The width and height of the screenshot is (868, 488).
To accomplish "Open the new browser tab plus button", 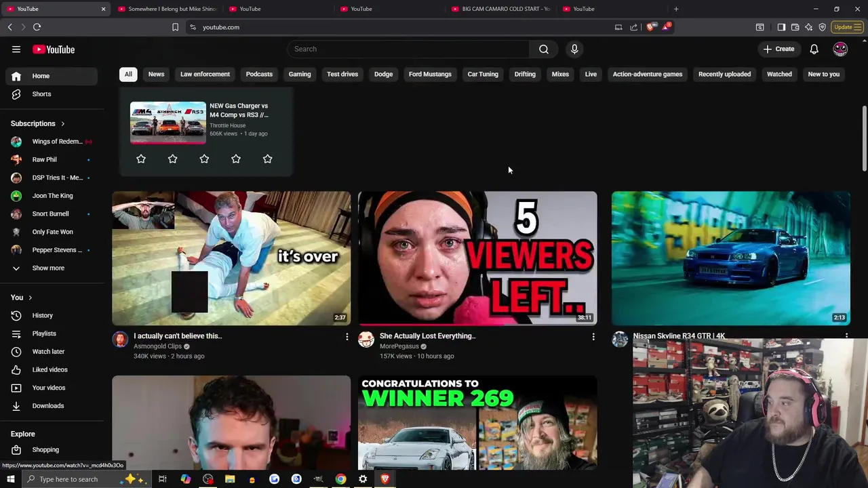I will coord(676,9).
